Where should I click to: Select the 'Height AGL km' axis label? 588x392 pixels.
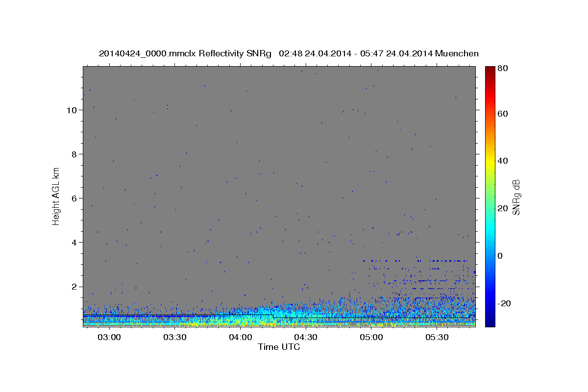coord(56,196)
